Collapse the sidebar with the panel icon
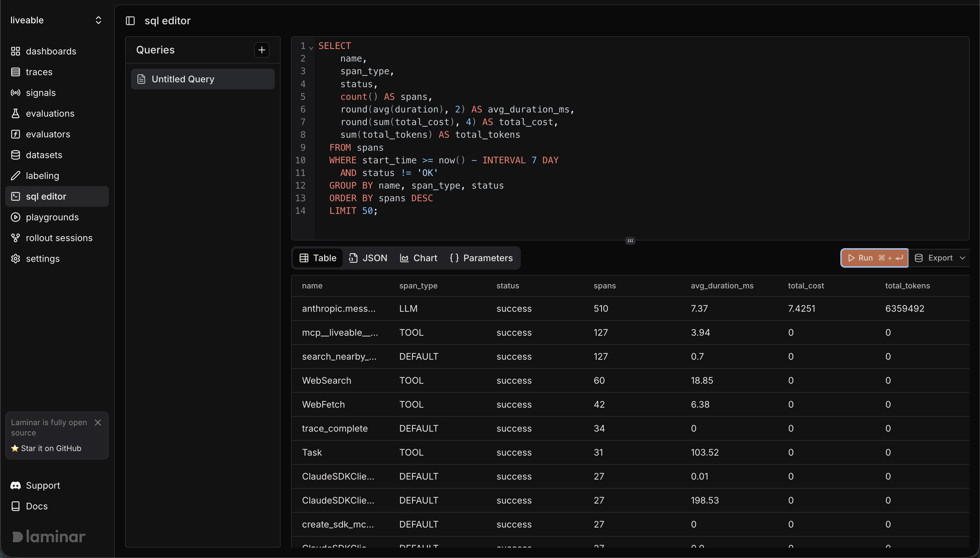The height and width of the screenshot is (558, 980). (130, 21)
